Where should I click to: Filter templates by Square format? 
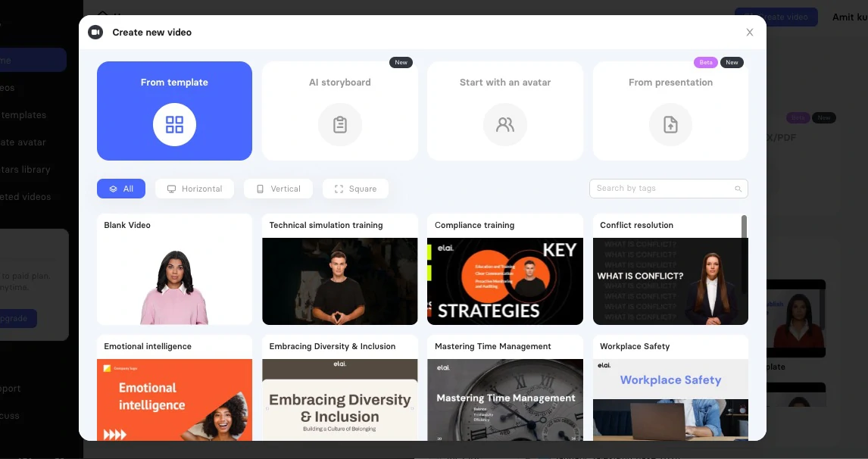click(355, 189)
